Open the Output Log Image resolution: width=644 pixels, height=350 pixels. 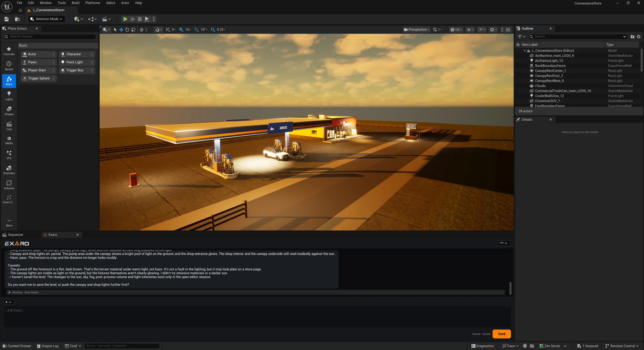click(48, 346)
